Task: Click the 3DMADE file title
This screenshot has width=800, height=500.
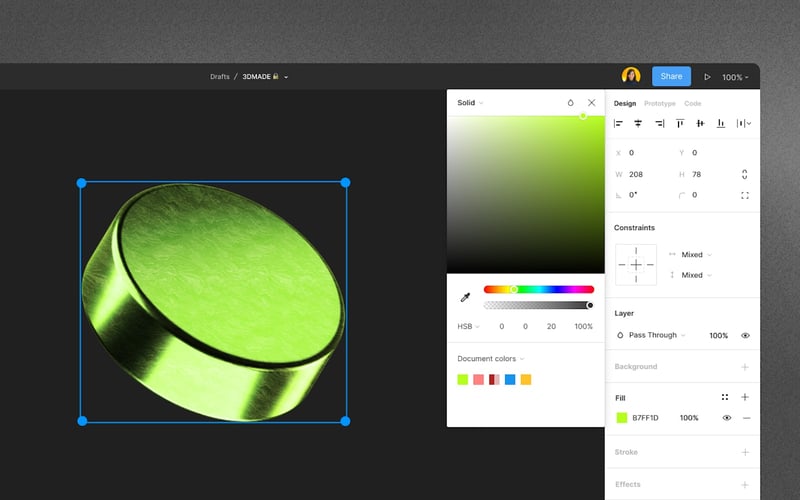Action: coord(256,77)
